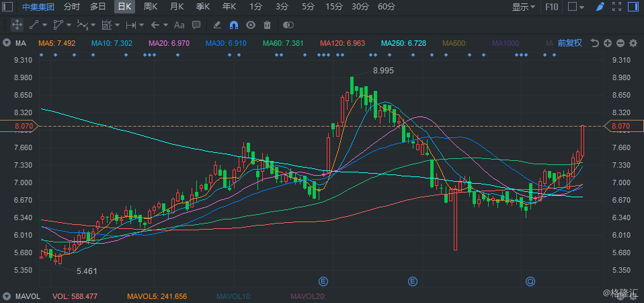This screenshot has width=644, height=303.
Task: Switch to 周K weekly chart tab
Action: coord(151,7)
